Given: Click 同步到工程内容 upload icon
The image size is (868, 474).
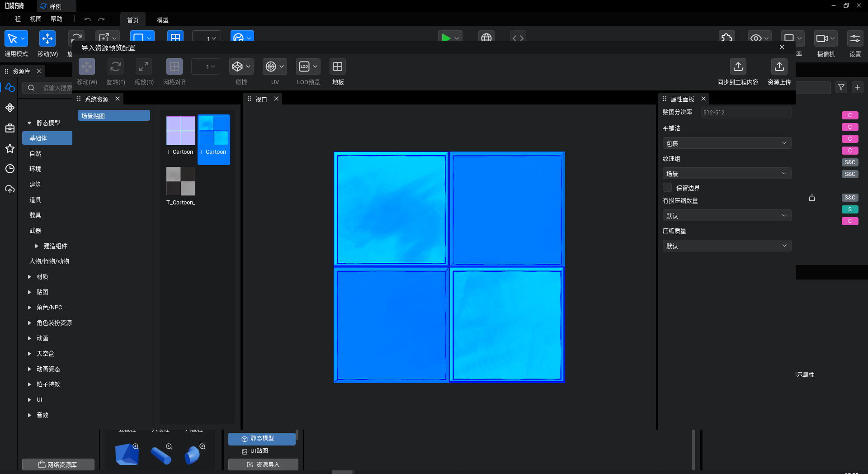Looking at the screenshot, I should click(738, 66).
